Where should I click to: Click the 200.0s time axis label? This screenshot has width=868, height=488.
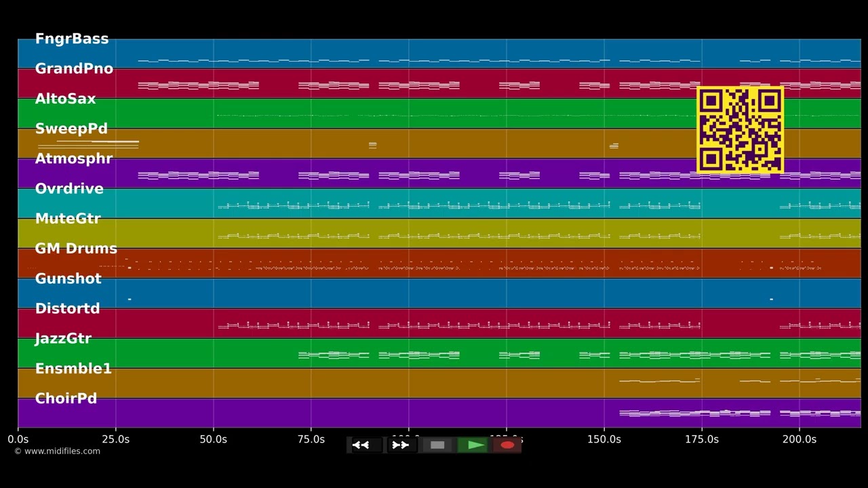[x=800, y=439]
